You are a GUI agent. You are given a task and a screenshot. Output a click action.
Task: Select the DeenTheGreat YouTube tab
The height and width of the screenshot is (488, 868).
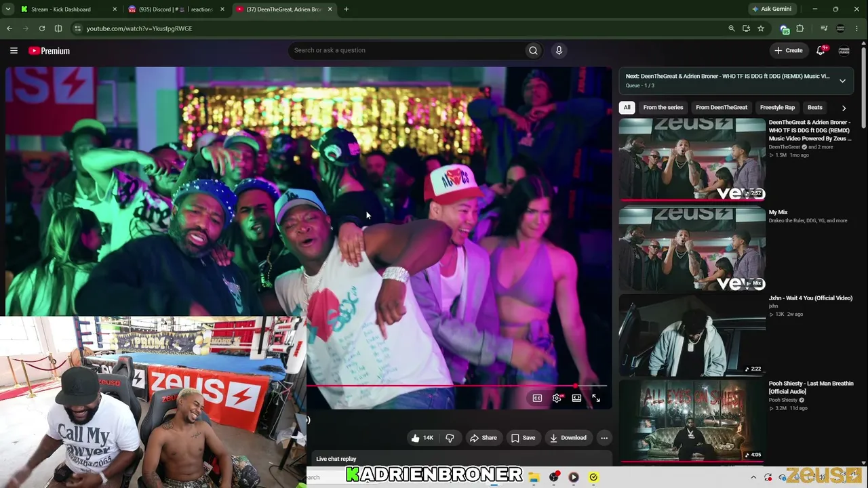(x=283, y=9)
